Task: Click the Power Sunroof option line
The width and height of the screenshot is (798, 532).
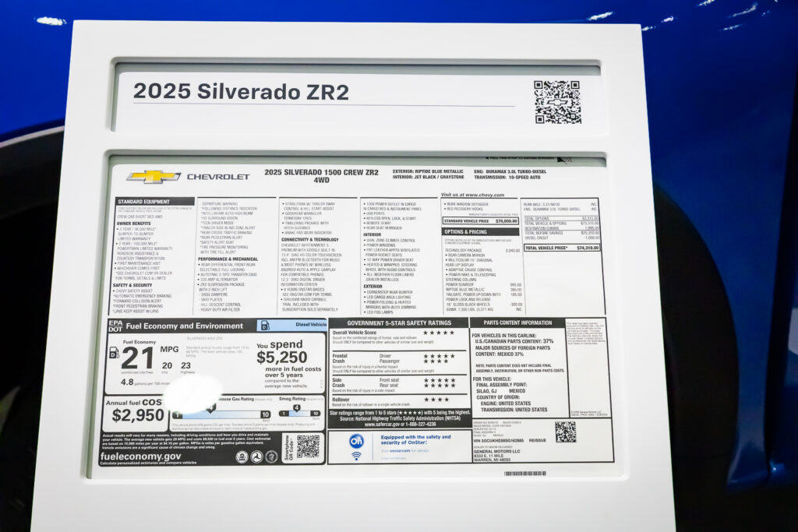Action: 483,285
